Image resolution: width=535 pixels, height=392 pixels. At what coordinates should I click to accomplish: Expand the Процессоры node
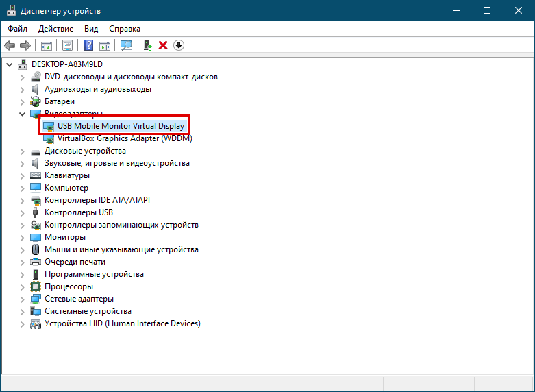pos(22,286)
